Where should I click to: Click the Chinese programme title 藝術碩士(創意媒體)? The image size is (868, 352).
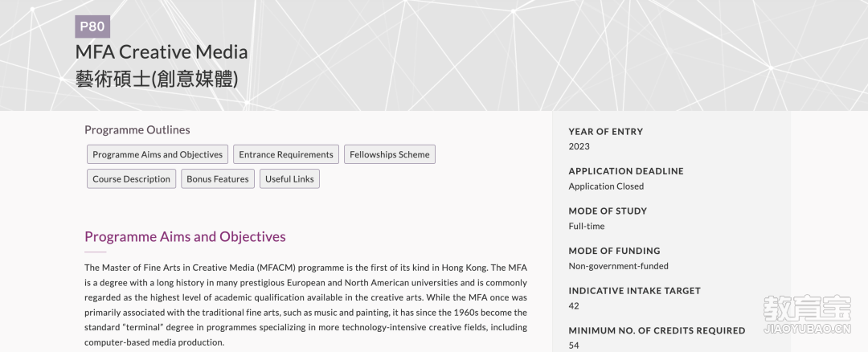coord(157,80)
